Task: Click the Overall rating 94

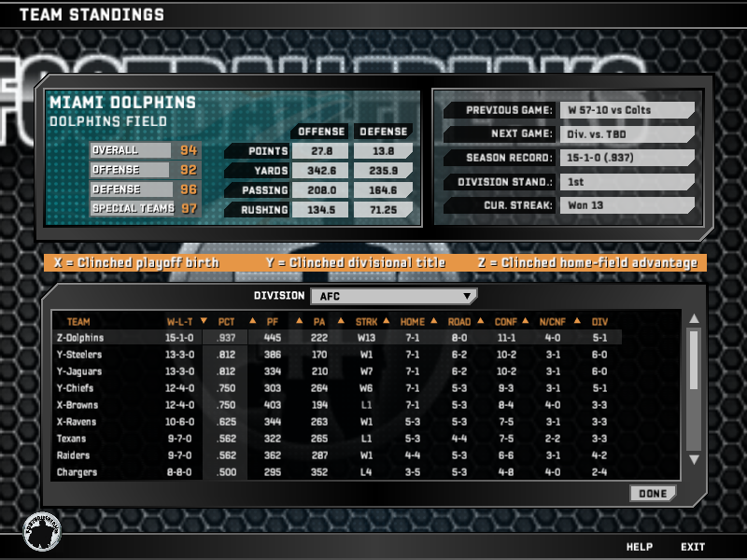Action: [x=189, y=150]
